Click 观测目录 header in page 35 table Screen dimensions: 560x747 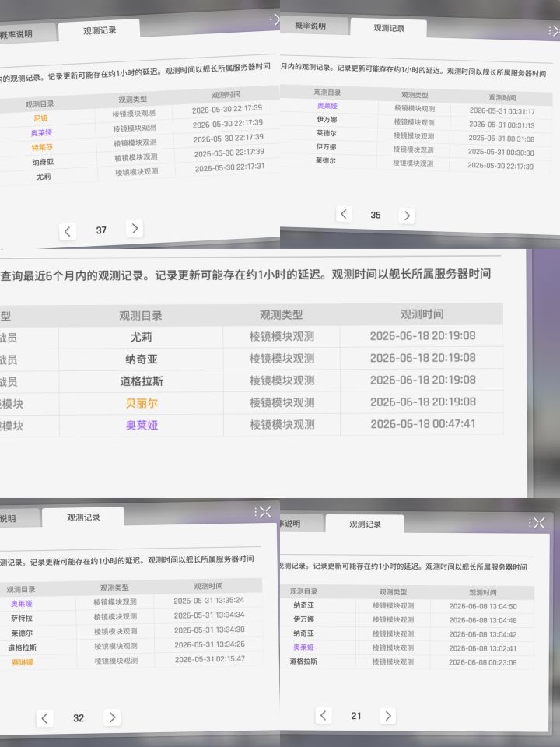(x=327, y=93)
